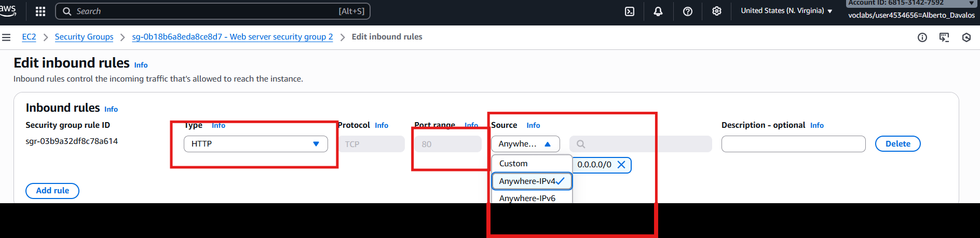Click the Add rule button
Viewport: 980px width, 238px height.
(52, 191)
